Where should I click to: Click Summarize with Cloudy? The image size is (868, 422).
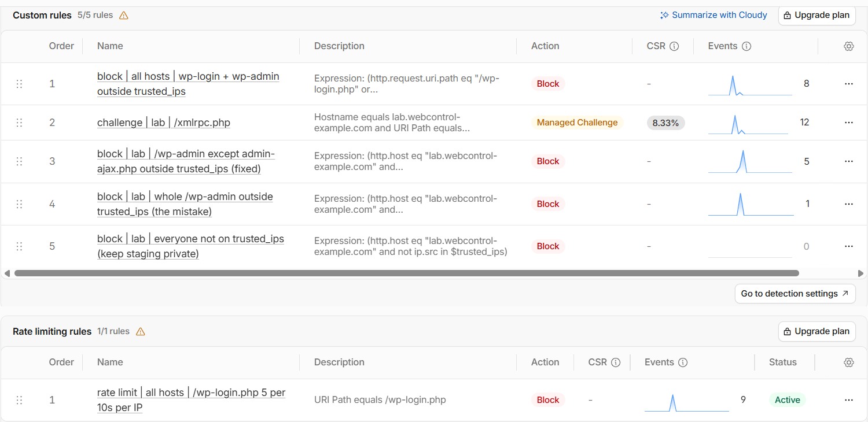[713, 15]
